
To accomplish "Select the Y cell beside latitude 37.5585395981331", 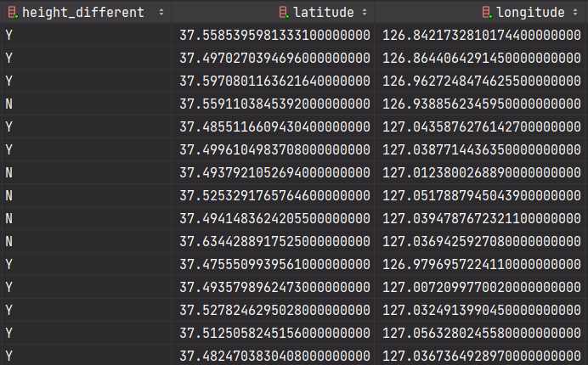I will click(x=87, y=35).
